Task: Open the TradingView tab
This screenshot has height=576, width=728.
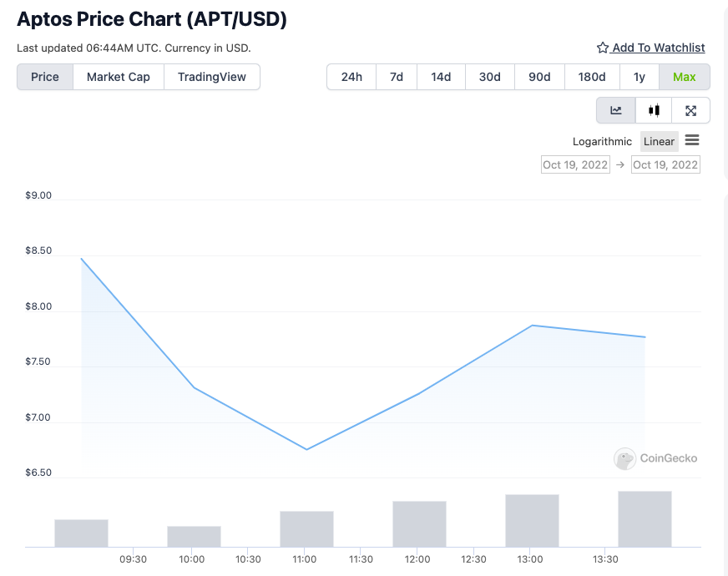Action: point(212,77)
